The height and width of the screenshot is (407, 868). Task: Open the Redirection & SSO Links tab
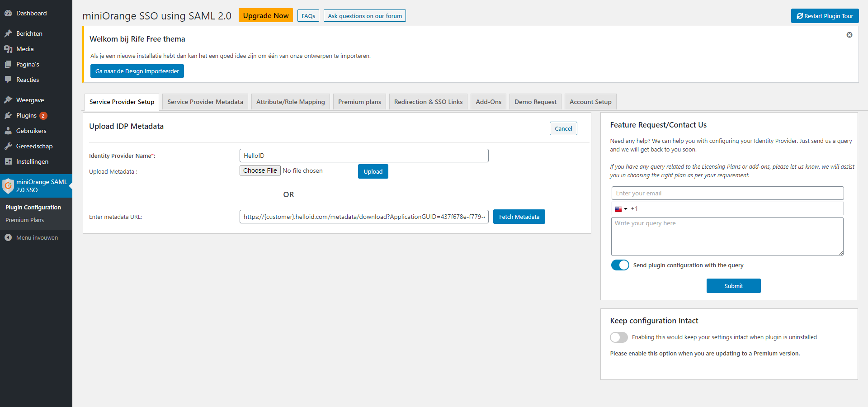(x=428, y=102)
